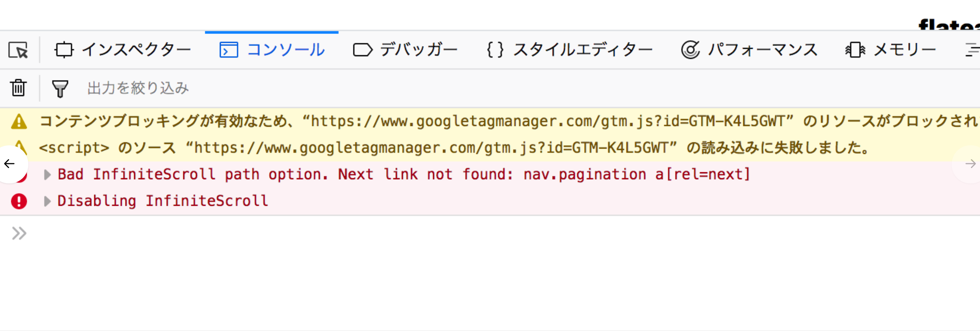This screenshot has width=980, height=331.
Task: Switch to the パフォーマンス tab
Action: [749, 50]
